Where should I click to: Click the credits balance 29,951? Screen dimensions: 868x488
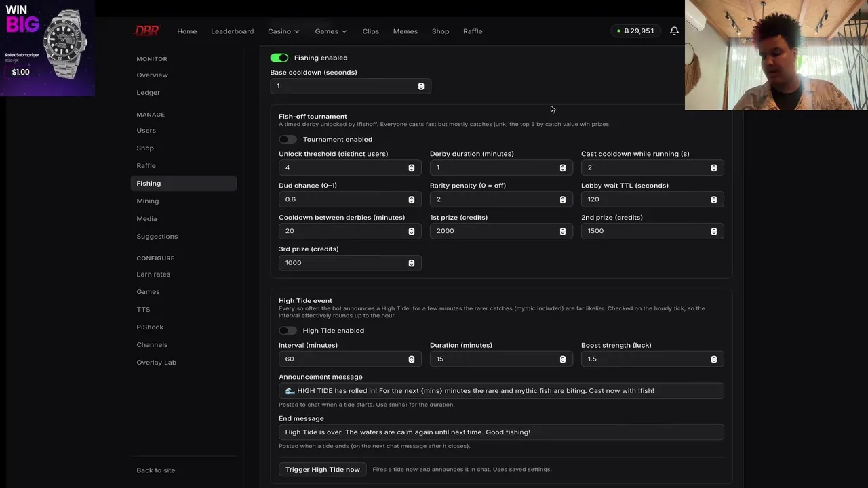(636, 30)
